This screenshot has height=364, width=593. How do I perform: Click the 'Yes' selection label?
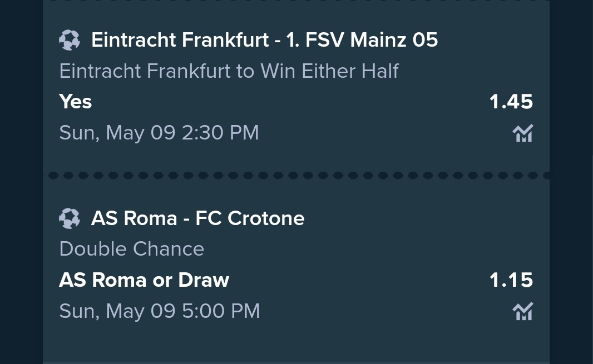coord(76,102)
